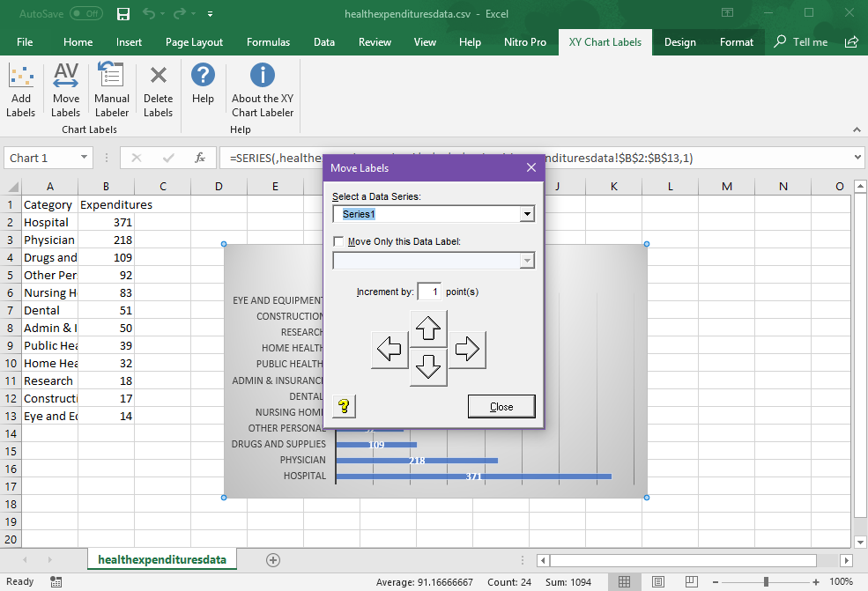Click the Add Labels icon
868x591 pixels.
(21, 87)
